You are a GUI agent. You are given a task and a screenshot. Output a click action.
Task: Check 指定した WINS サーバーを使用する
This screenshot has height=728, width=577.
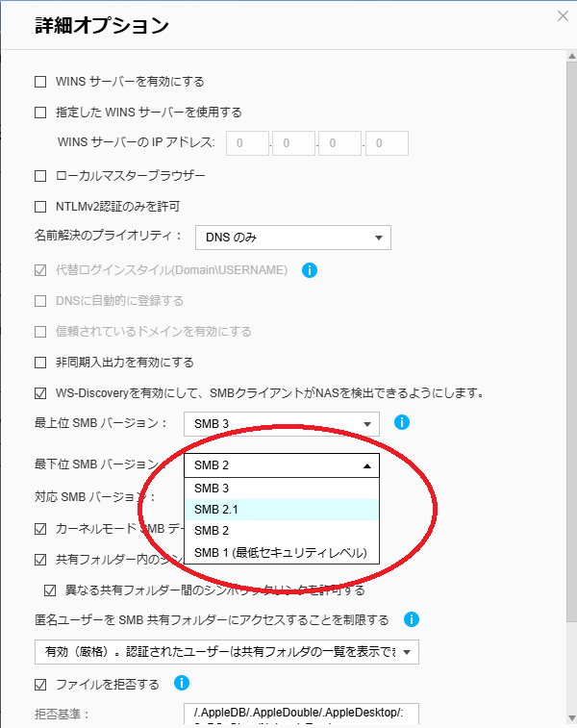tap(40, 113)
